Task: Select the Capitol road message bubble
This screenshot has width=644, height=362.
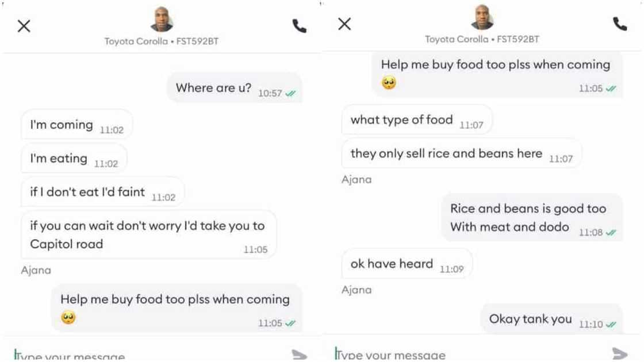Action: click(x=149, y=235)
